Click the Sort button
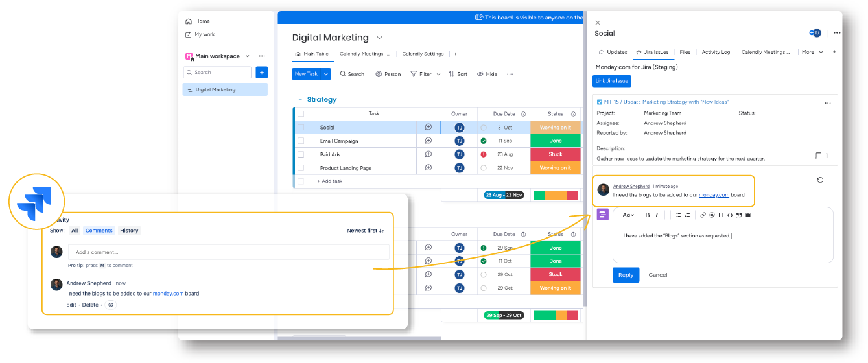Screen dimensions: 868x363 pyautogui.click(x=458, y=74)
